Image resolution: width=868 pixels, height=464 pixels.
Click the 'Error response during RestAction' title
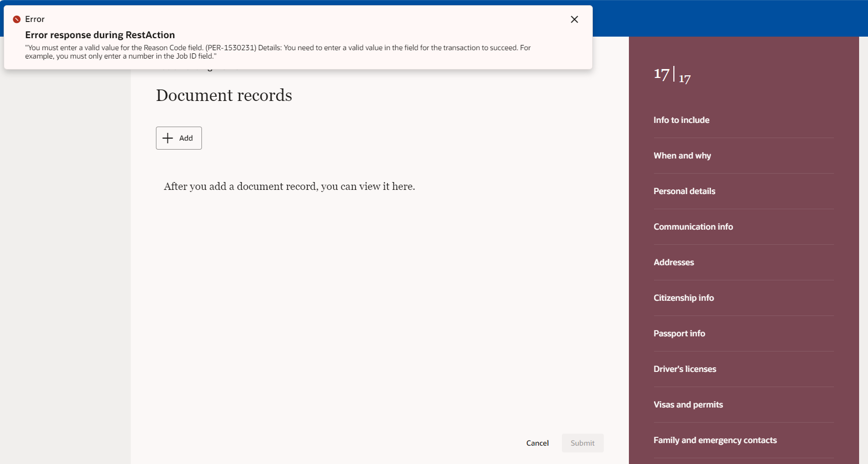100,35
